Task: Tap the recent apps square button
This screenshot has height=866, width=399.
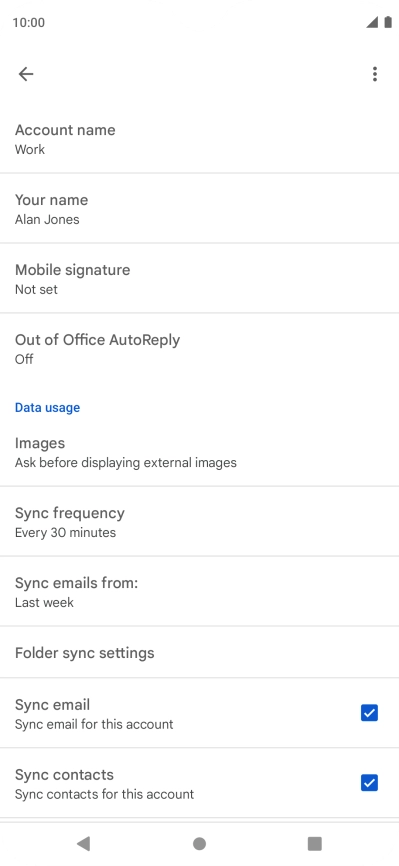Action: point(314,843)
